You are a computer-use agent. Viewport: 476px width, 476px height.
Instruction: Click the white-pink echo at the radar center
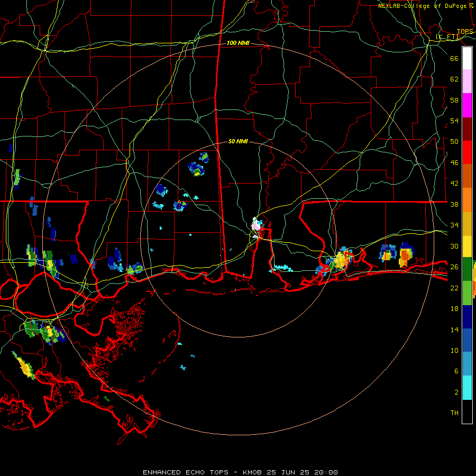256,225
